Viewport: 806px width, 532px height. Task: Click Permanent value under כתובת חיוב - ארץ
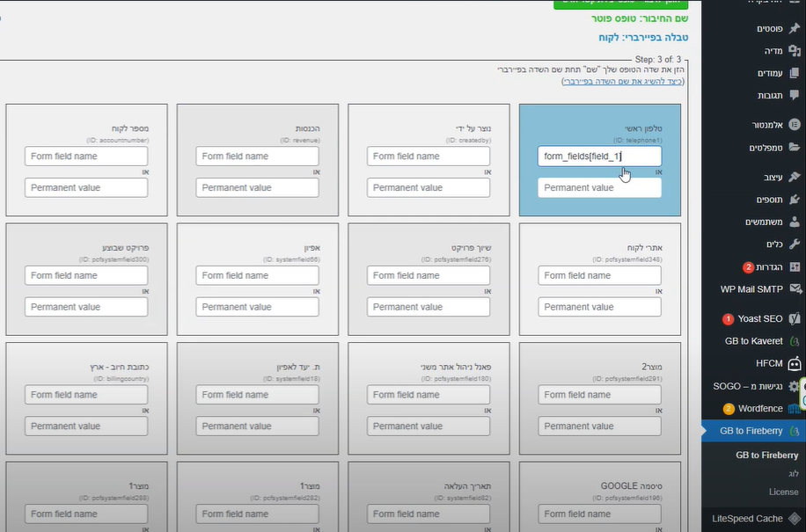86,426
